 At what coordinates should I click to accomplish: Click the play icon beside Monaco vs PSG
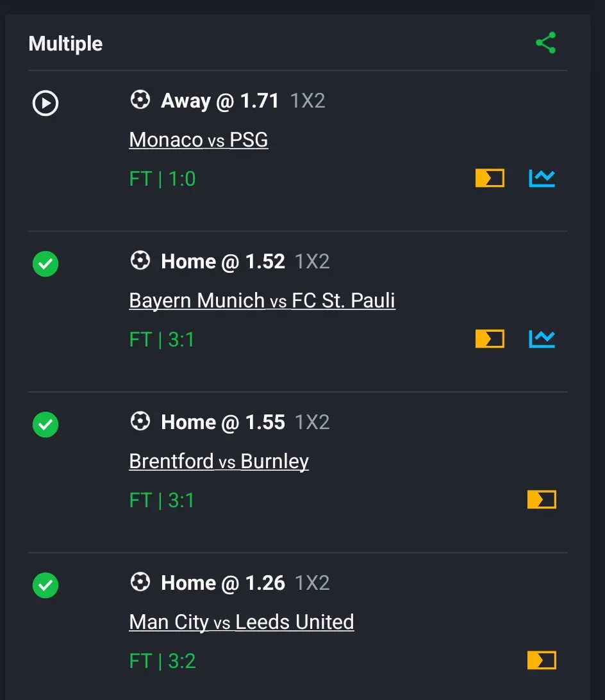tap(46, 102)
